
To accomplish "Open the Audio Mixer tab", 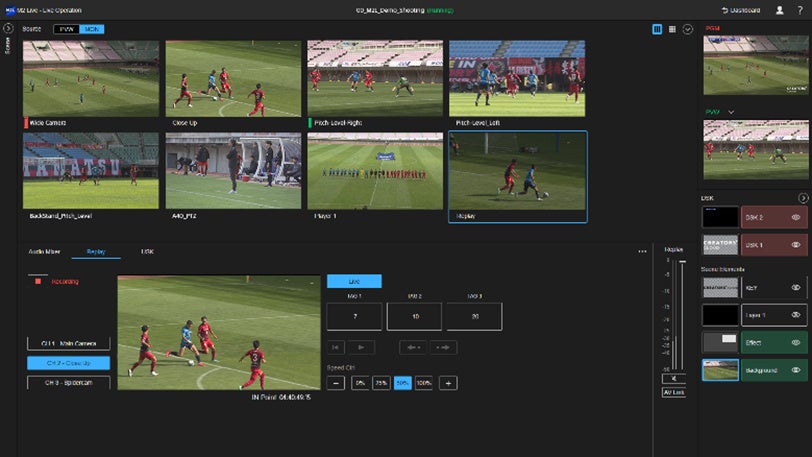I will click(x=45, y=252).
